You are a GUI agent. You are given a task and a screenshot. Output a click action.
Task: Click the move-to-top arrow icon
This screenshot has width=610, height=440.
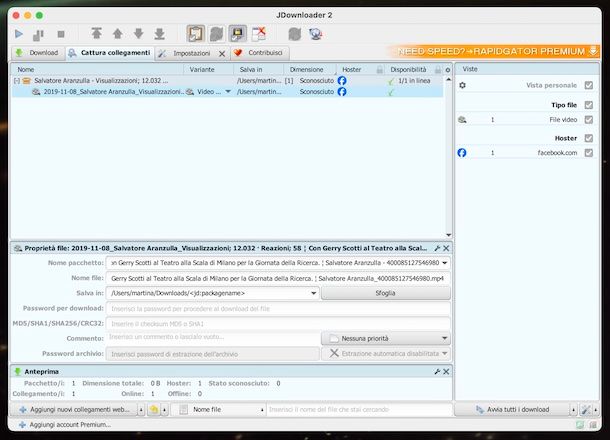(96, 34)
